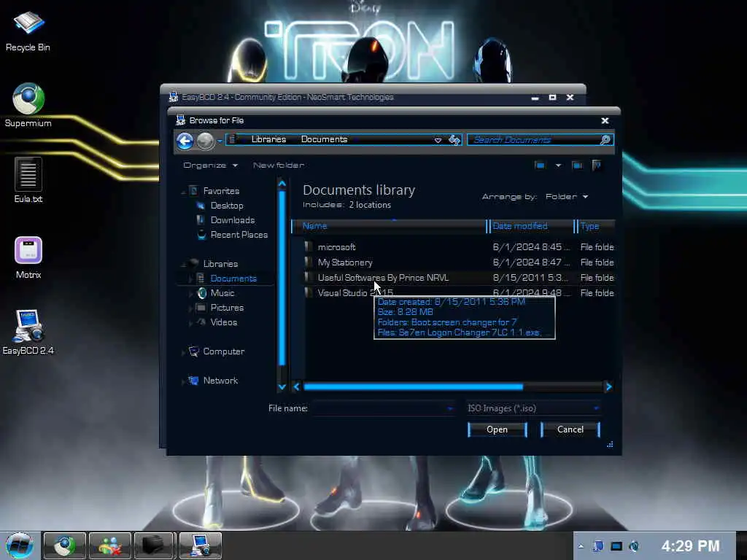Image resolution: width=747 pixels, height=560 pixels.
Task: Click the horizontal scrollbar right arrow
Action: click(608, 386)
